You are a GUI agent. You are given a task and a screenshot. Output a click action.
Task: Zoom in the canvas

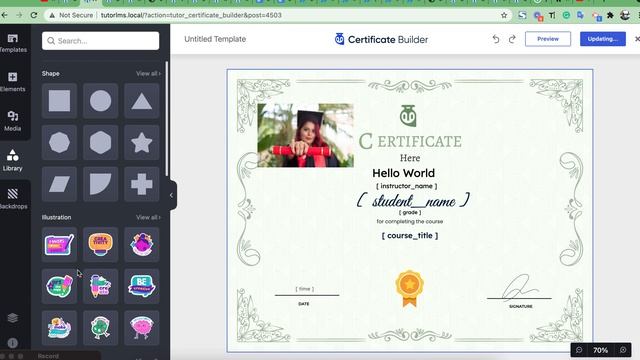(623, 350)
